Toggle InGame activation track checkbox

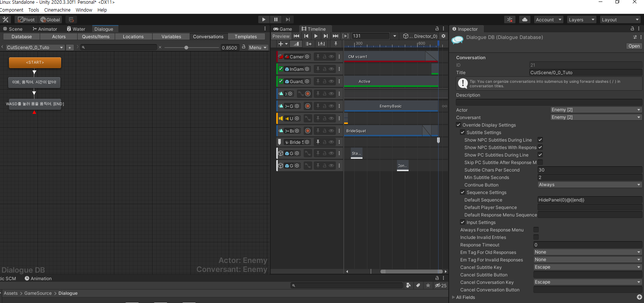click(281, 69)
